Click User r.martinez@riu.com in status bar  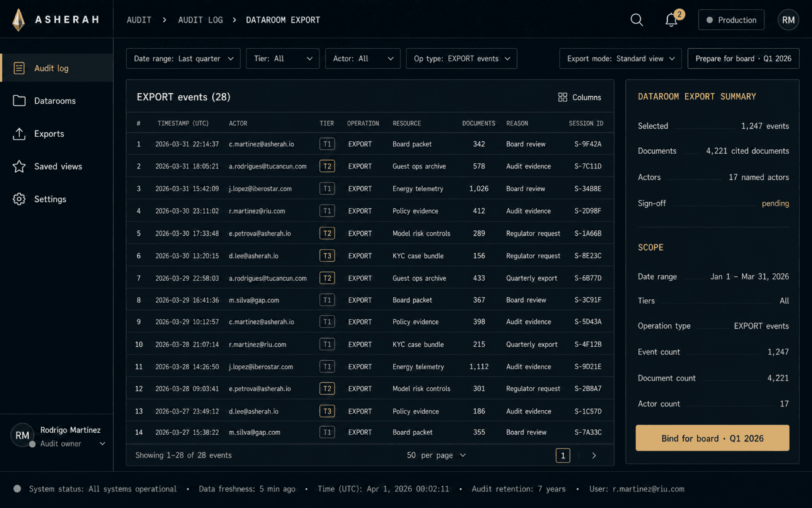pyautogui.click(x=636, y=489)
